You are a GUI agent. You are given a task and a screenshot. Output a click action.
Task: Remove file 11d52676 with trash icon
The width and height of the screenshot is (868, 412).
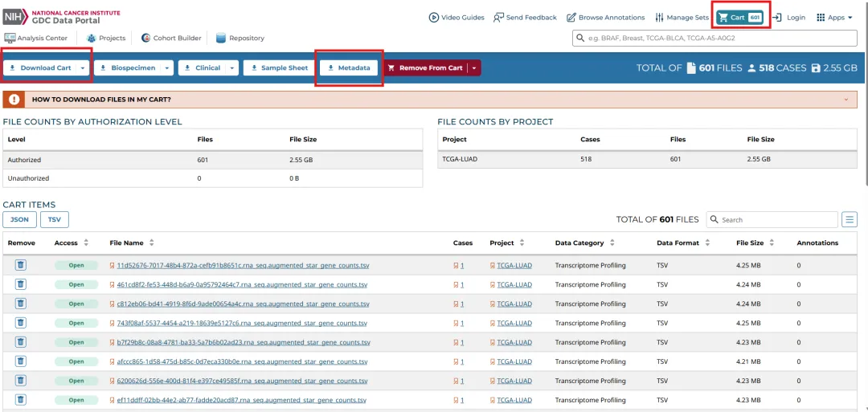click(20, 265)
